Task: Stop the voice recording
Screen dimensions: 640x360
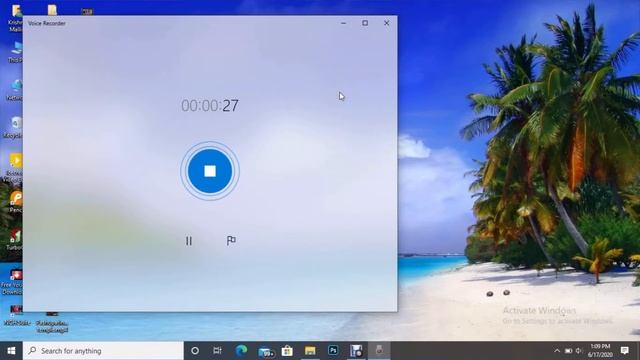Action: tap(210, 171)
